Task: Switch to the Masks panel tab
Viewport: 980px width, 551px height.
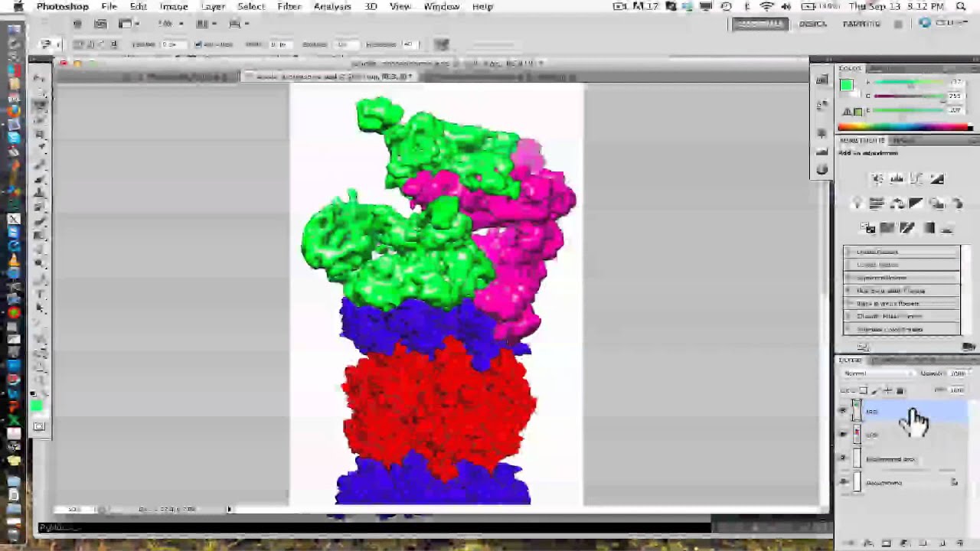Action: [x=903, y=141]
